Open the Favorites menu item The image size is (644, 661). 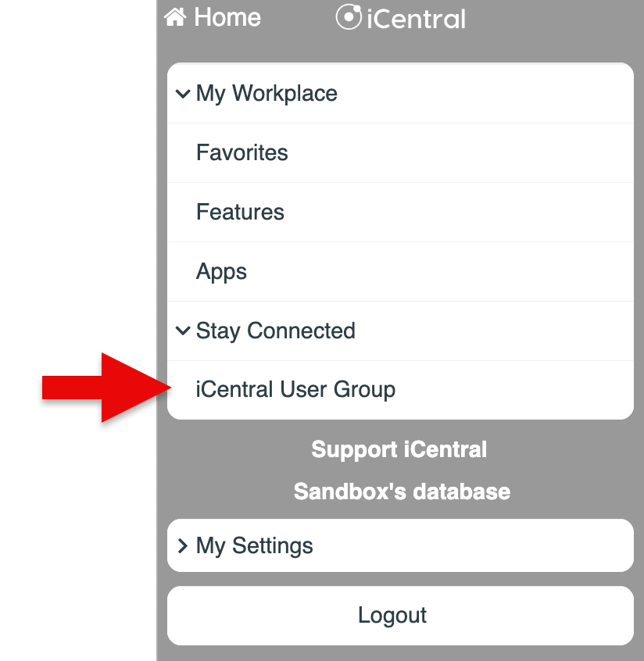(x=242, y=152)
